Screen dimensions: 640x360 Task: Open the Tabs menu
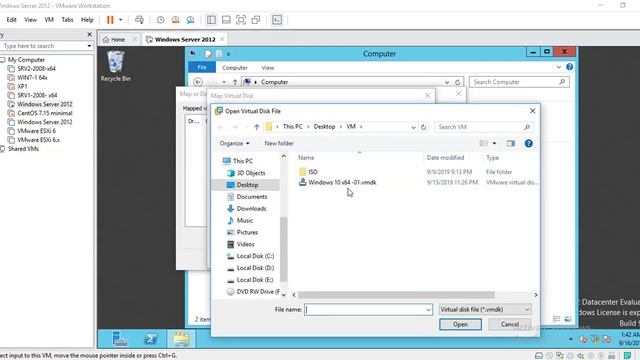67,20
